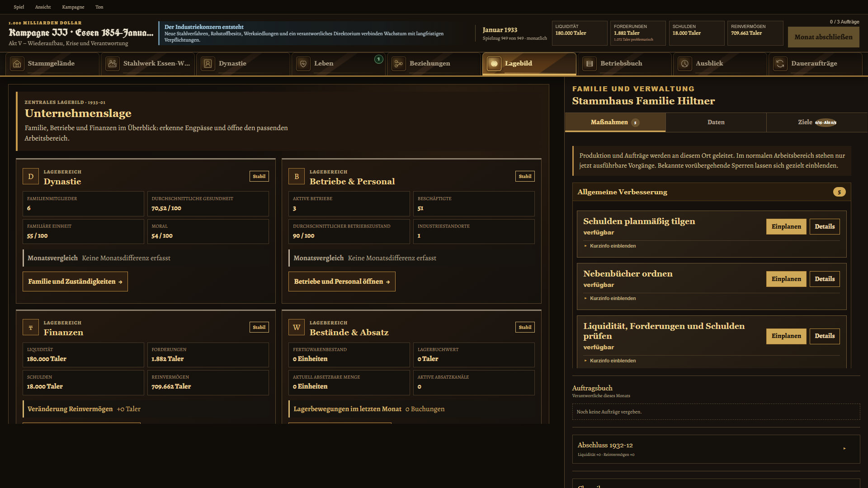868x488 pixels.
Task: Click Einplanen for Nebenbücher ordnen
Action: 786,279
